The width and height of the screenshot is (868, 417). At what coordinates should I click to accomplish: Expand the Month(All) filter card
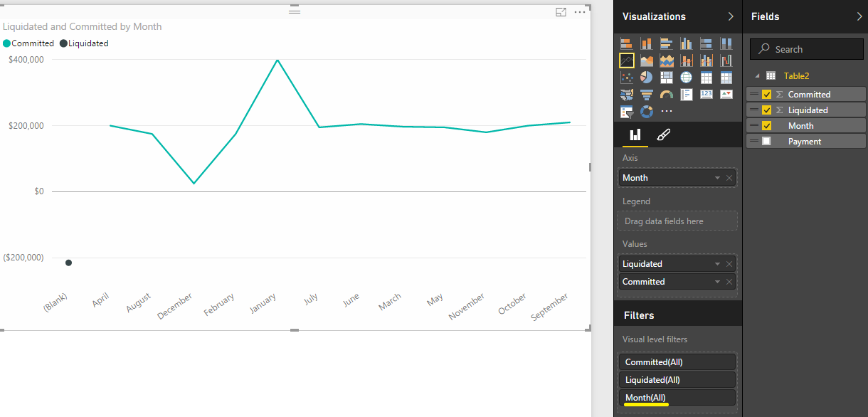click(x=677, y=398)
